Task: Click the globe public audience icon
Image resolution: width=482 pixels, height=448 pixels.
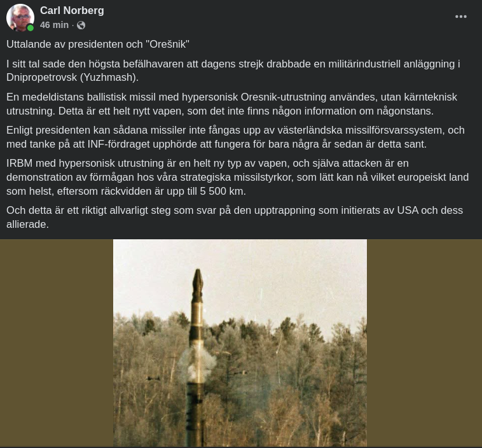Action: tap(81, 25)
